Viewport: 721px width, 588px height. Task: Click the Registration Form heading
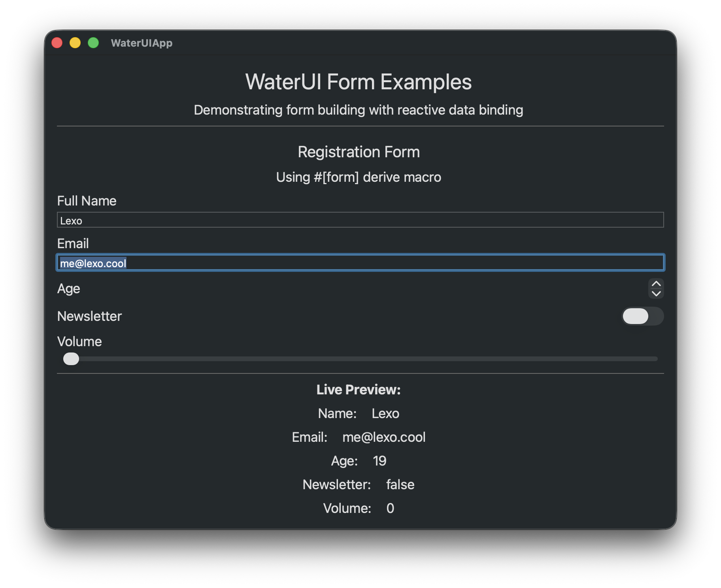coord(359,152)
